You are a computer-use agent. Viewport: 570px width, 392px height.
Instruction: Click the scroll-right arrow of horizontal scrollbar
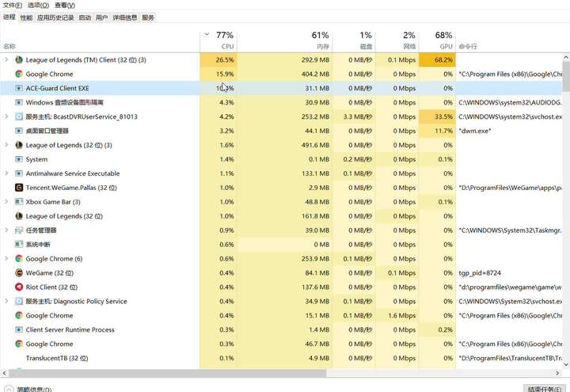click(x=557, y=373)
